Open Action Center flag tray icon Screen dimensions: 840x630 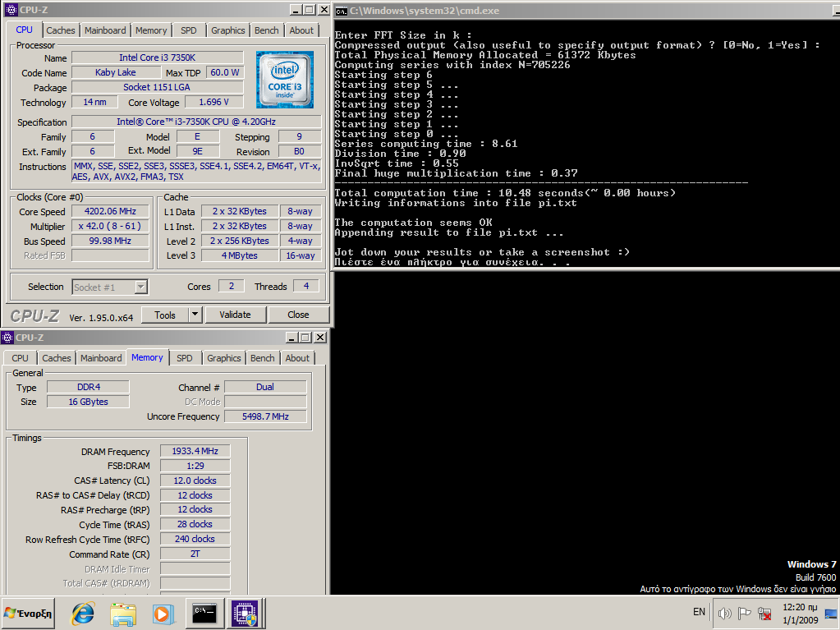[744, 614]
